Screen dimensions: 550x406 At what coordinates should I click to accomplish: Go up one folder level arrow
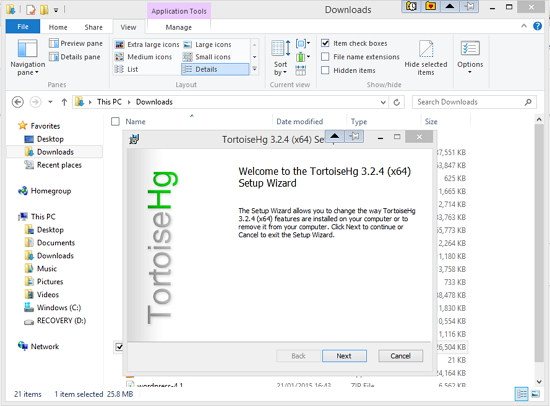[64, 102]
